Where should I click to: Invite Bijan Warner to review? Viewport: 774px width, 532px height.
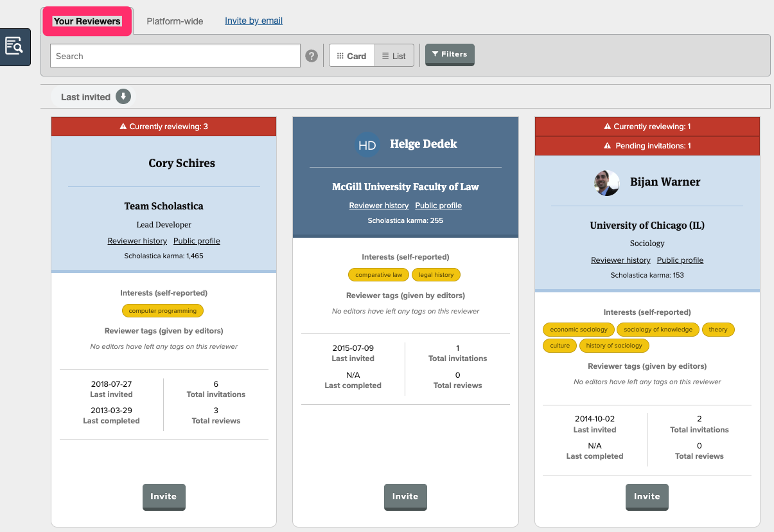pos(647,497)
